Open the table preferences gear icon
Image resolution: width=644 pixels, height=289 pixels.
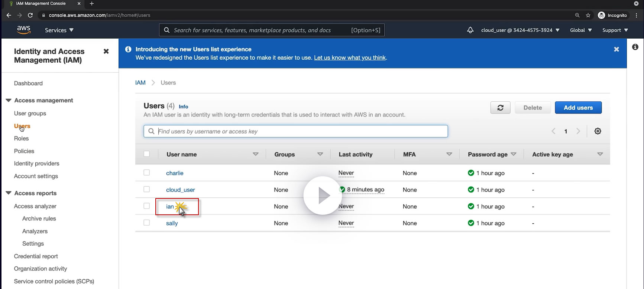point(598,131)
